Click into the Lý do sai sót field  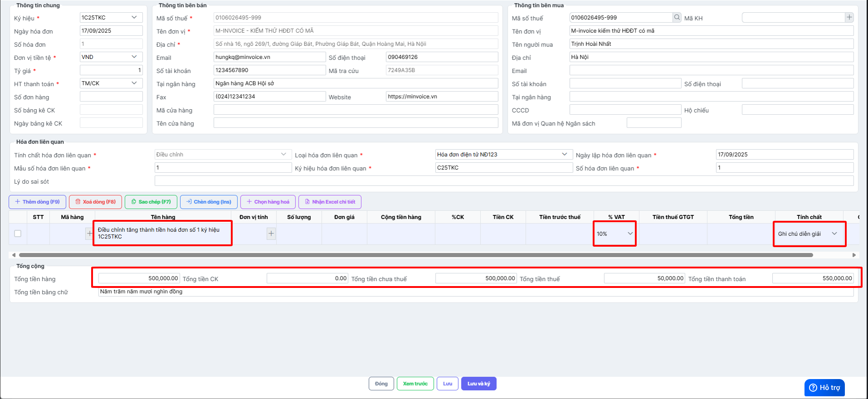click(x=504, y=181)
